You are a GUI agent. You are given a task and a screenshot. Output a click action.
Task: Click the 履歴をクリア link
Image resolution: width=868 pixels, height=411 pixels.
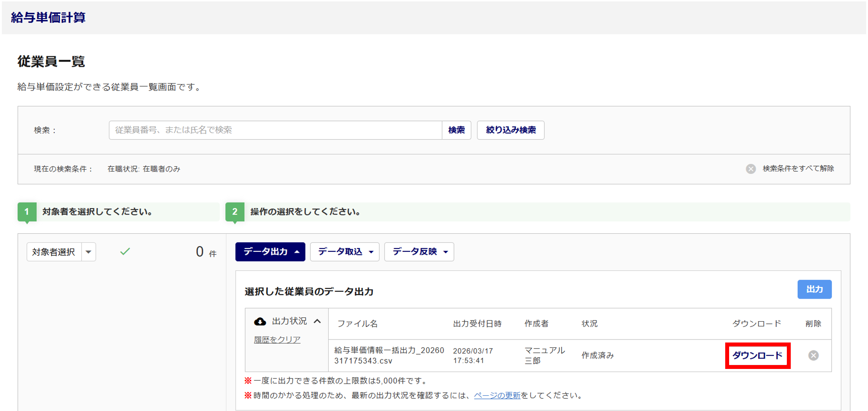(277, 339)
